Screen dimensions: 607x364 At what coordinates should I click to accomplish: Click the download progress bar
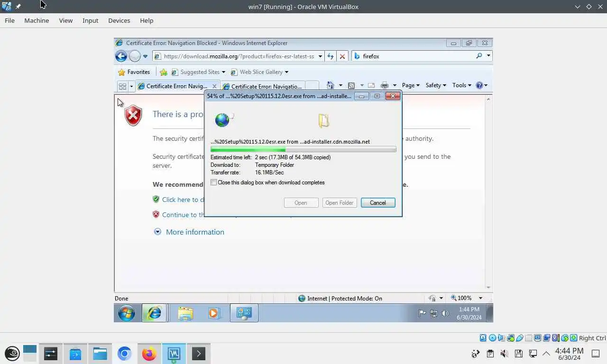click(303, 150)
